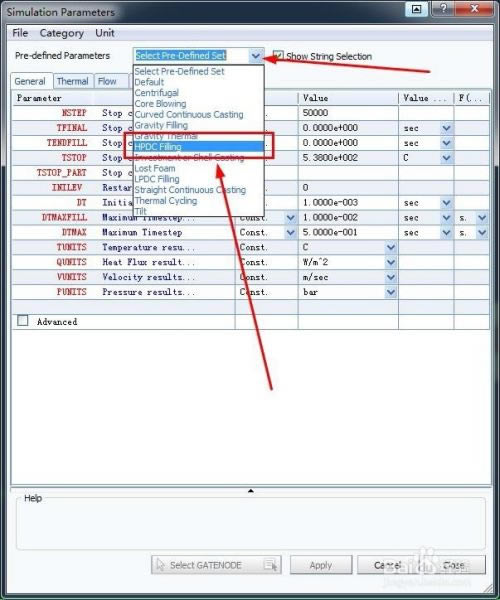Image resolution: width=500 pixels, height=600 pixels.
Task: Click the Select GATENODE cursor icon
Action: click(x=161, y=565)
